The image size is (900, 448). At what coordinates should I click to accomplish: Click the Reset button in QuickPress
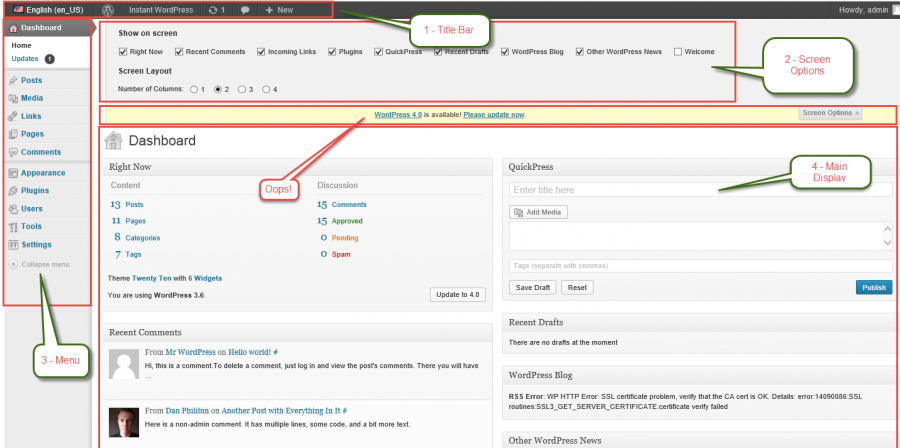[x=577, y=287]
